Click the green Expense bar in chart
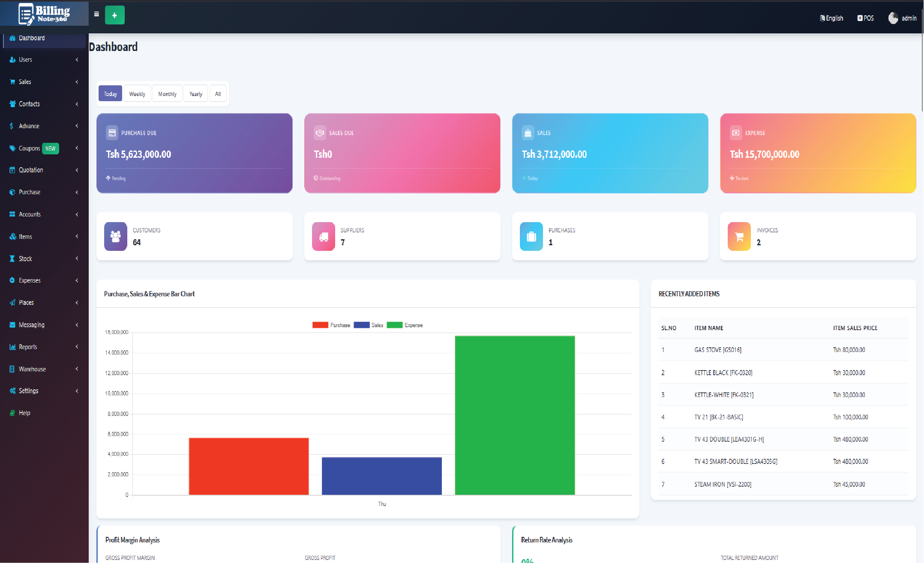This screenshot has height=563, width=924. pos(515,415)
